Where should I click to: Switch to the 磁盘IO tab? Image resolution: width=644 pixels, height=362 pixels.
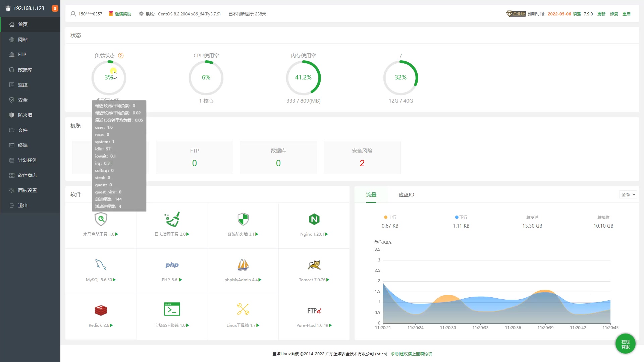point(406,195)
